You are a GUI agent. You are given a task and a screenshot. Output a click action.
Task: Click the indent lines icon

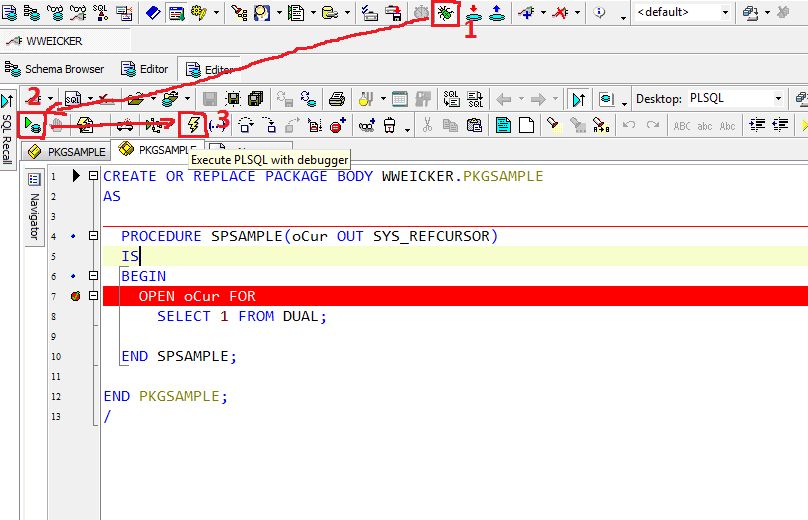point(757,125)
